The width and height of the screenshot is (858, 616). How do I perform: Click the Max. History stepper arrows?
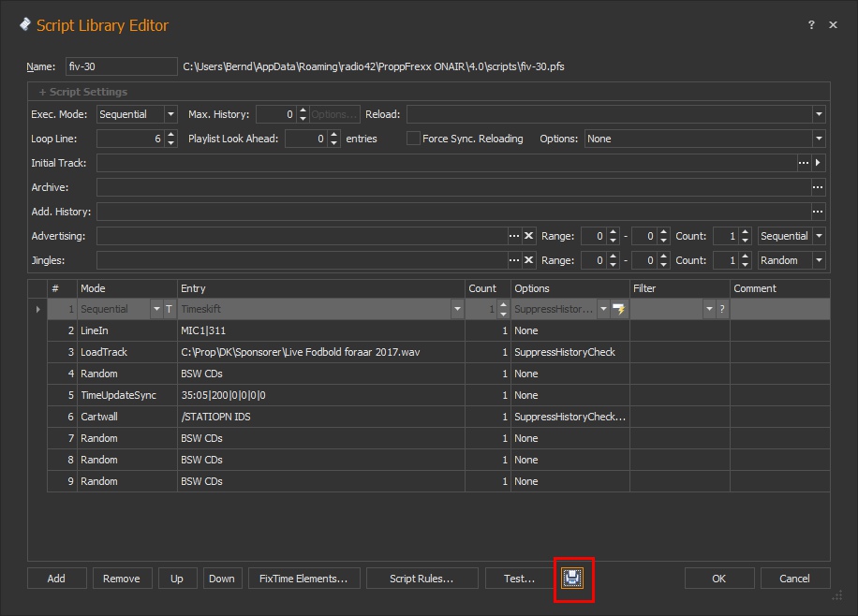pos(303,114)
